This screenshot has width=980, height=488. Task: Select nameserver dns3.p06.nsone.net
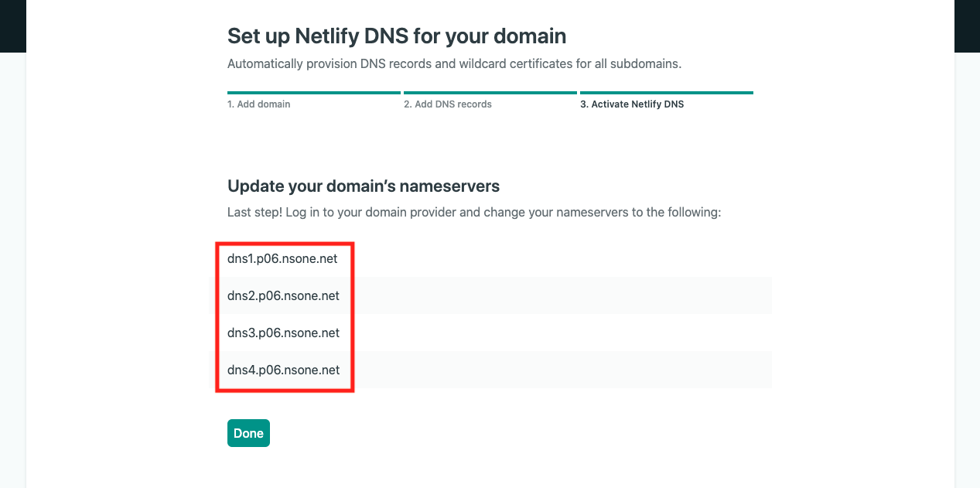tap(283, 333)
